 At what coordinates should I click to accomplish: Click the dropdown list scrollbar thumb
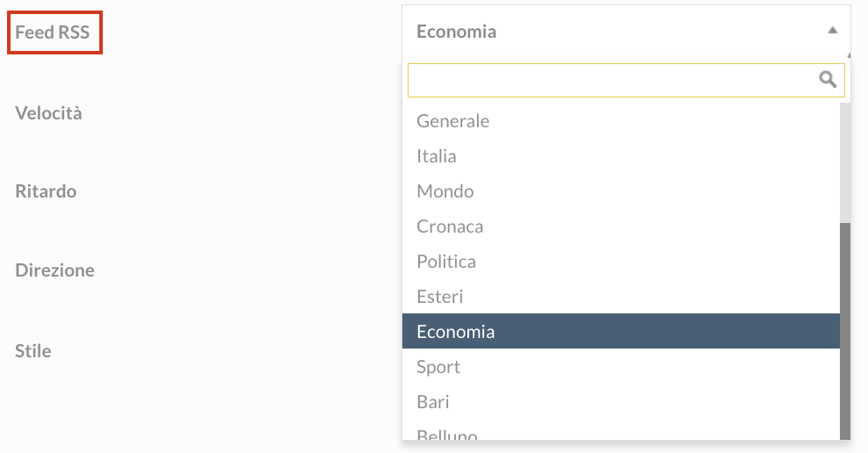coord(845,331)
